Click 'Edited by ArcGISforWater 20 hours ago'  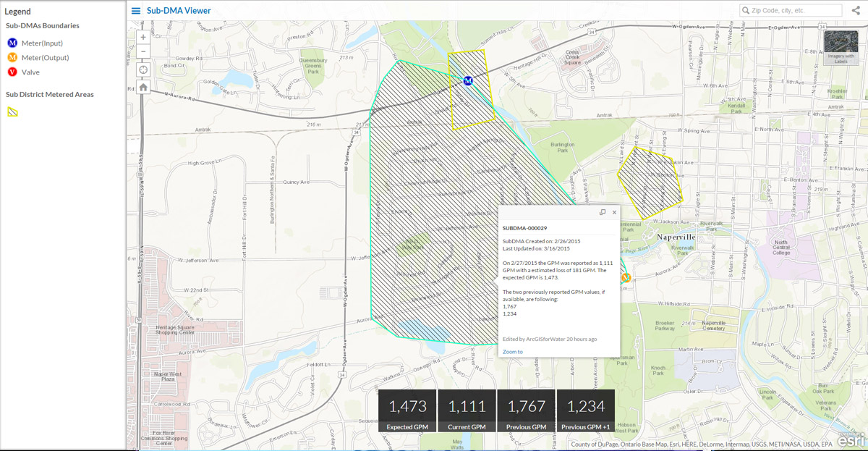point(550,339)
